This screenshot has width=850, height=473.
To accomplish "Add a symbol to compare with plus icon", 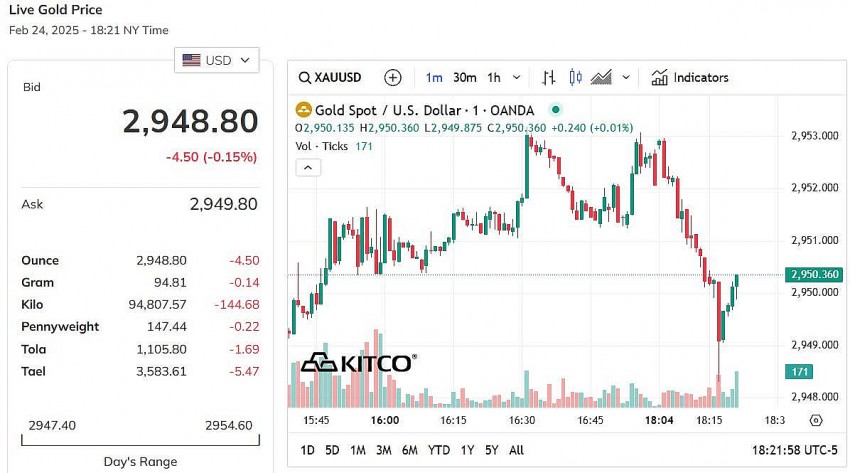I will click(393, 77).
